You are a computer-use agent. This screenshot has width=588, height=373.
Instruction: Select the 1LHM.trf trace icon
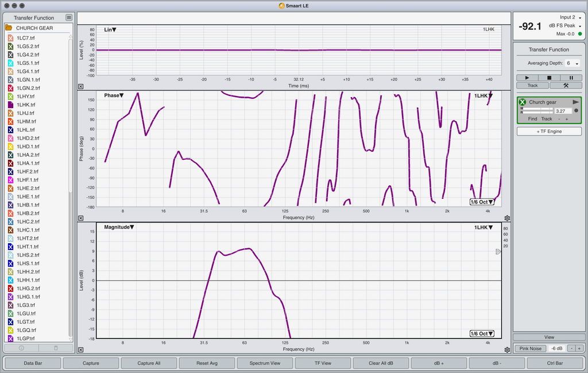click(x=10, y=121)
